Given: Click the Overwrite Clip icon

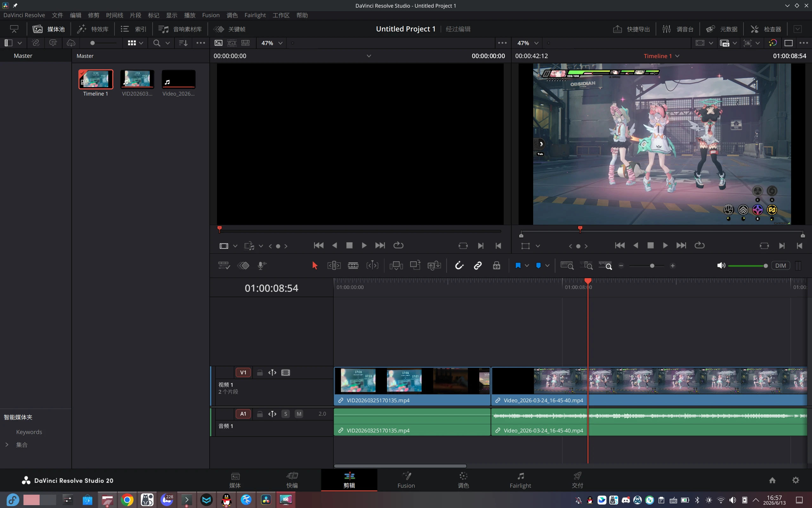Looking at the screenshot, I should pos(415,265).
